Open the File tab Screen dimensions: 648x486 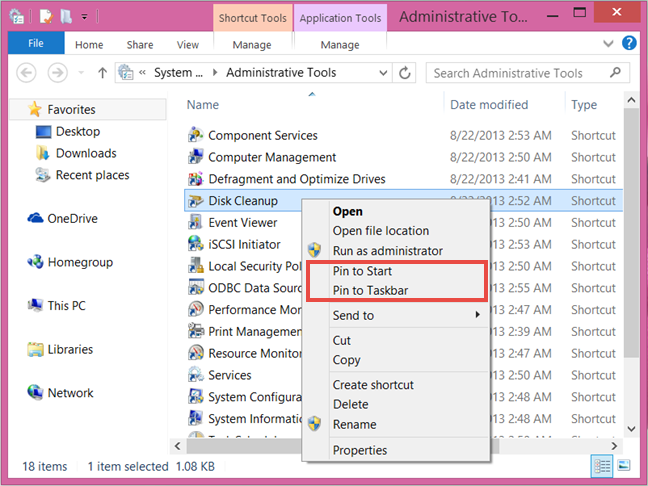(x=36, y=43)
